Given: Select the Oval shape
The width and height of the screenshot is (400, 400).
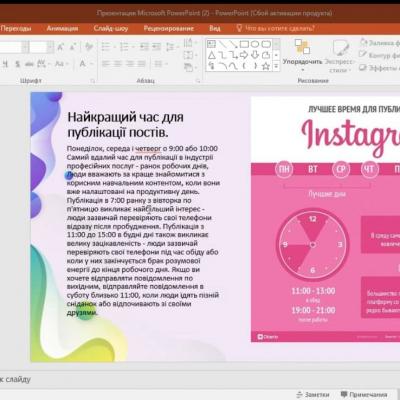Looking at the screenshot, I should click(255, 44).
